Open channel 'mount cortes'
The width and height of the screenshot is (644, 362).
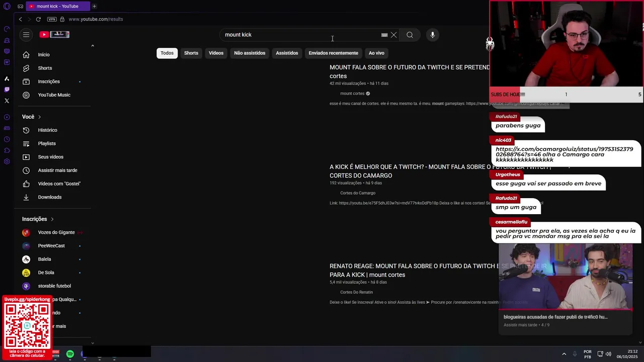(352, 94)
